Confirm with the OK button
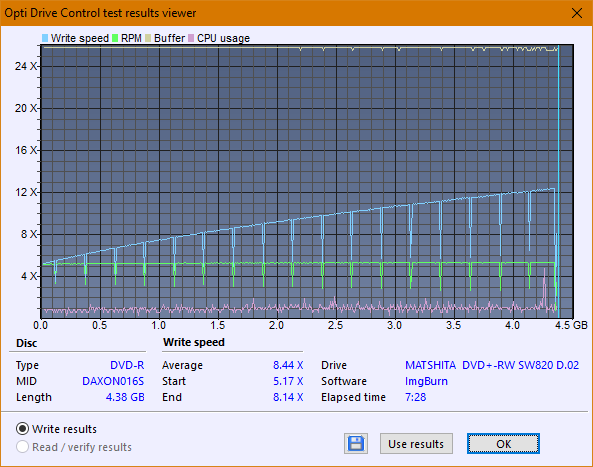The width and height of the screenshot is (593, 467). (503, 444)
